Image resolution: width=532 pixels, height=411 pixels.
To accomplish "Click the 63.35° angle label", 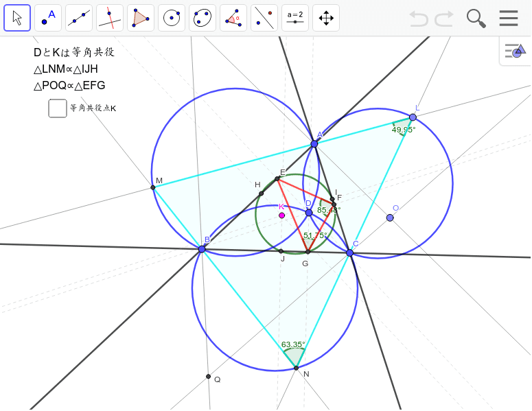I will [x=293, y=344].
